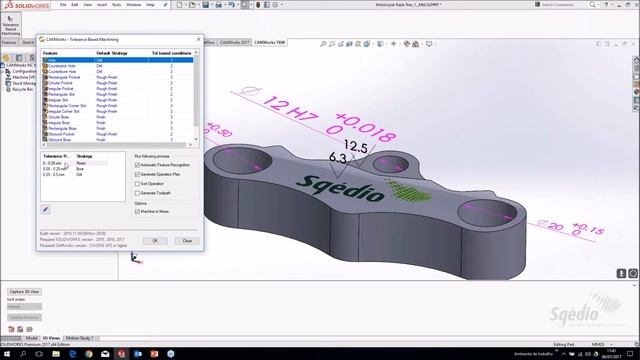
Task: Click the Open file icon
Action: tap(192, 5)
